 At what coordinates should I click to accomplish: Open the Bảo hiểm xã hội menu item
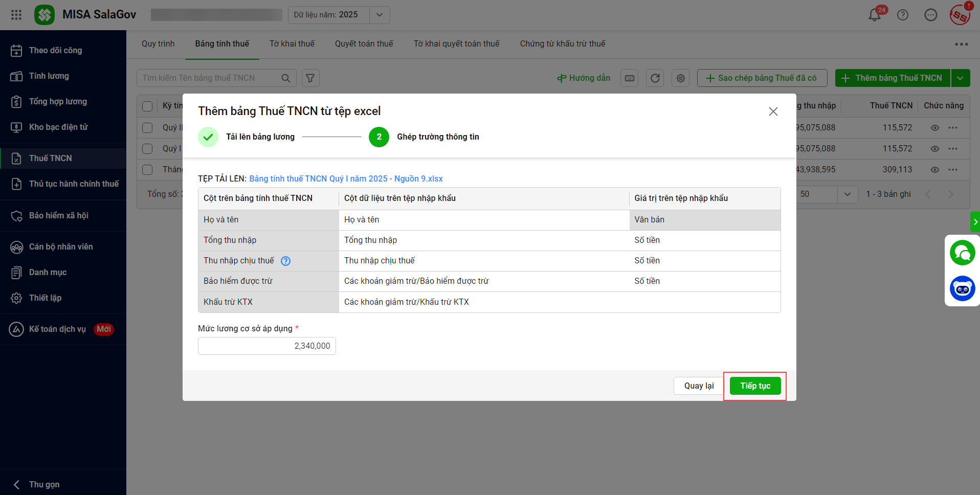click(59, 216)
